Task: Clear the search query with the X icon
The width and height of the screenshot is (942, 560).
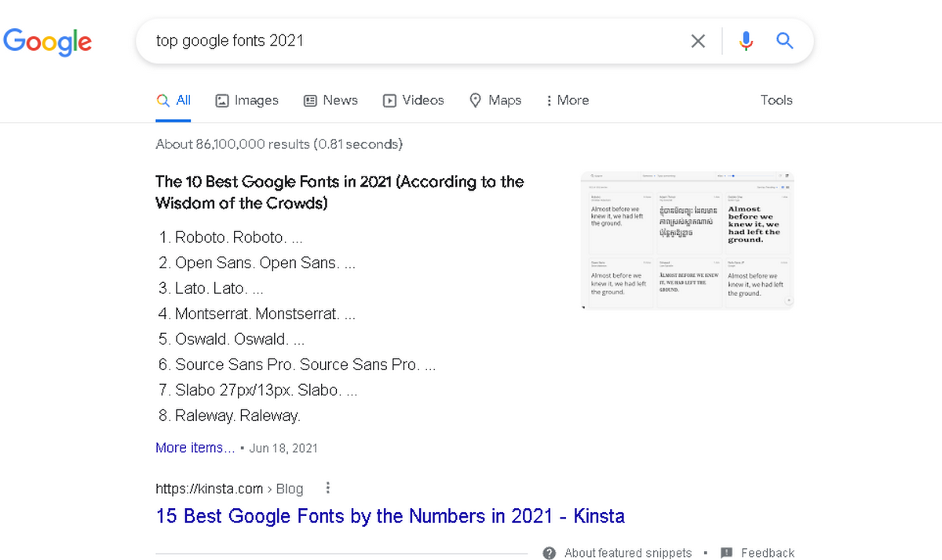Action: [698, 41]
